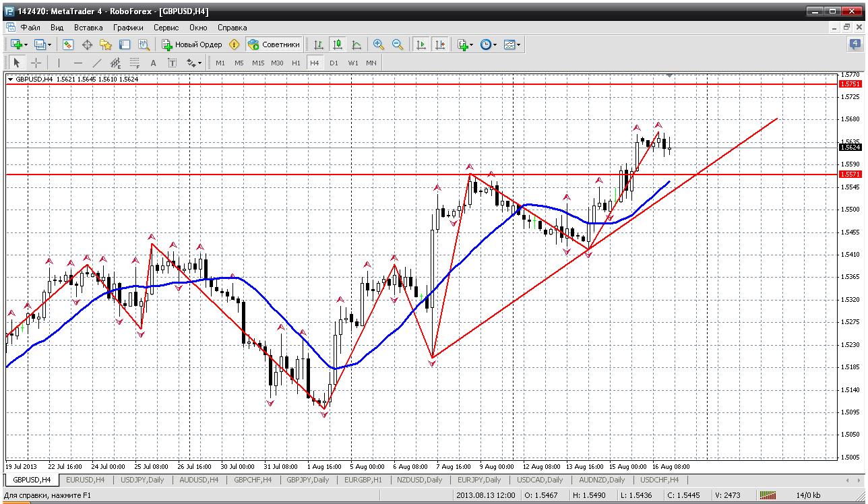Select the trendline drawing tool
The image size is (868, 504).
click(x=97, y=63)
